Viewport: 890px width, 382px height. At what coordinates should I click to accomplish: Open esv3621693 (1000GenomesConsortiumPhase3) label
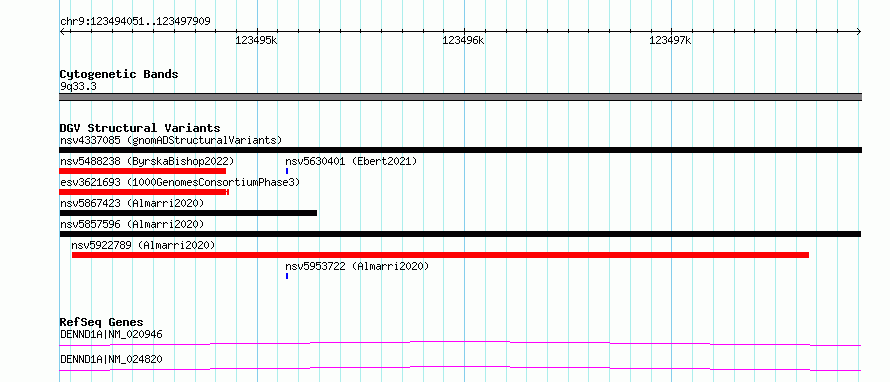180,183
